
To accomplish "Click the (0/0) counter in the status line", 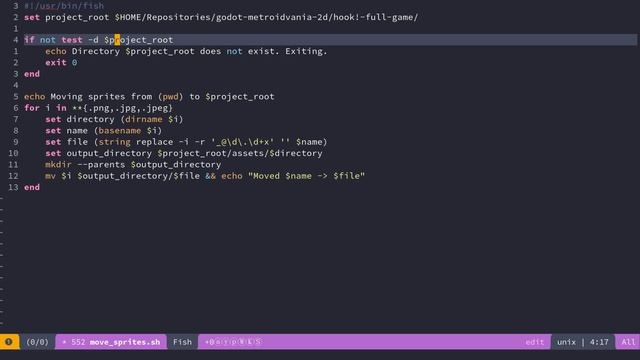I will [x=37, y=342].
